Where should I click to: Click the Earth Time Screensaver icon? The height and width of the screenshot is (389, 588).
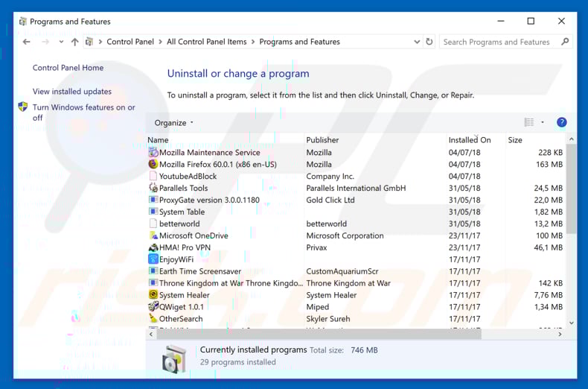click(x=153, y=271)
